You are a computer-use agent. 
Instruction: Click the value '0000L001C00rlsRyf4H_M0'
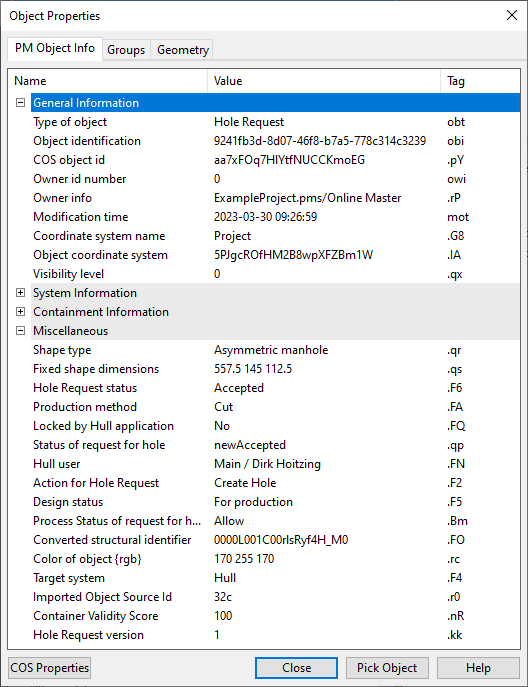tap(281, 540)
